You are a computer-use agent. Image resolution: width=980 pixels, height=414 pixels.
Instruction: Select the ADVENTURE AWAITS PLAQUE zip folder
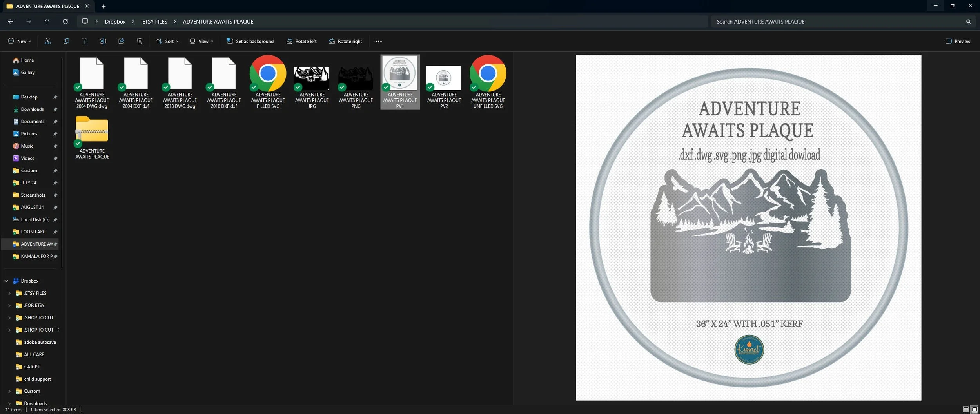tap(92, 137)
